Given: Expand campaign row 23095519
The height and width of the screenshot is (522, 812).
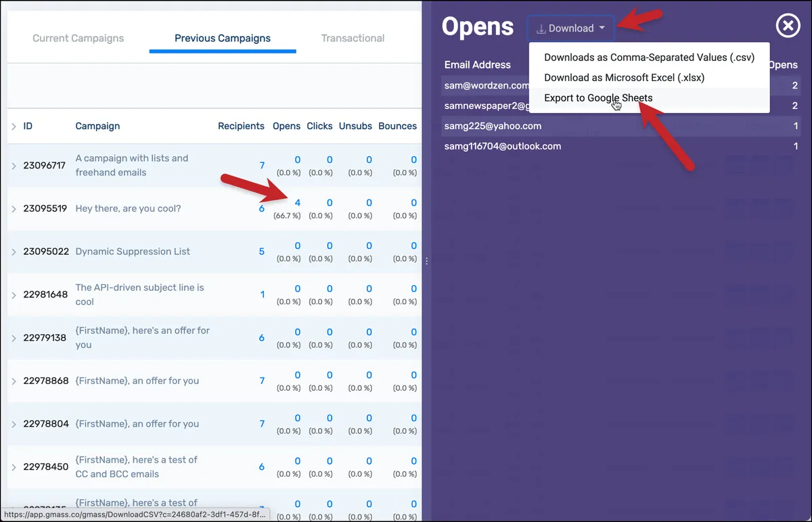Looking at the screenshot, I should click(x=14, y=209).
